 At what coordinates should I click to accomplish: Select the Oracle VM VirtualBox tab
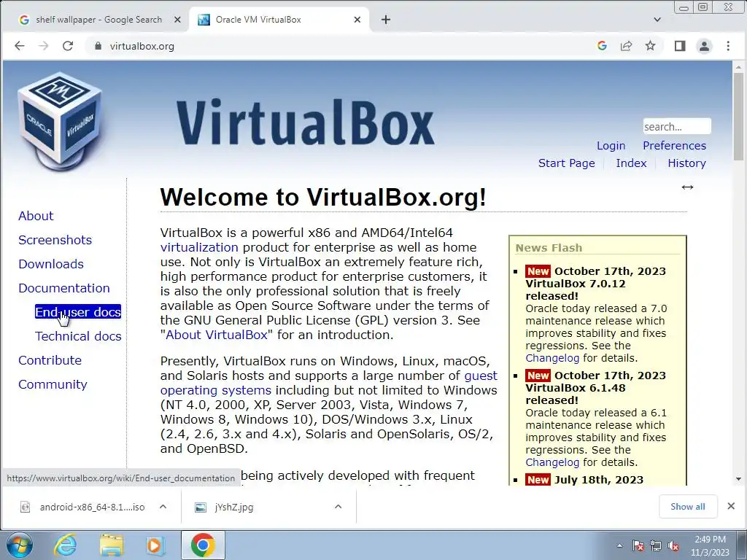279,20
